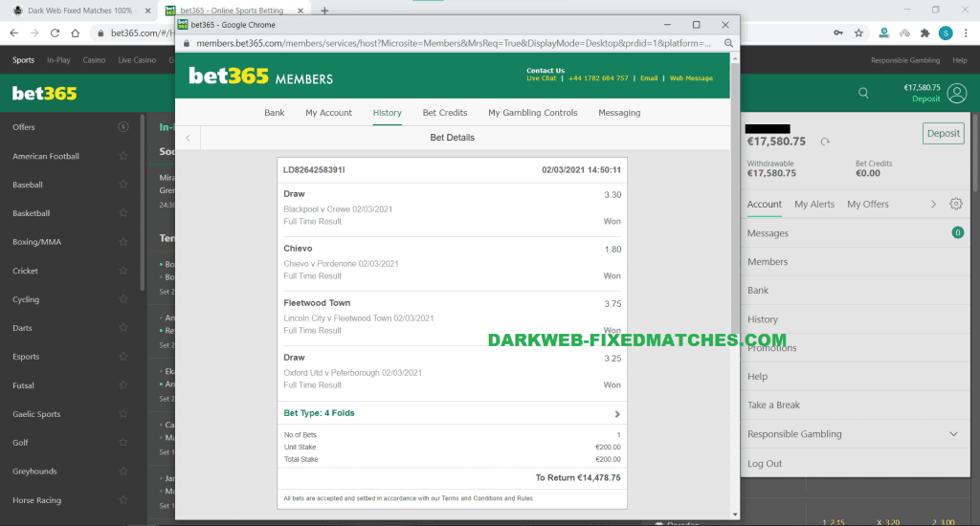Open Messages in account menu

pyautogui.click(x=768, y=233)
